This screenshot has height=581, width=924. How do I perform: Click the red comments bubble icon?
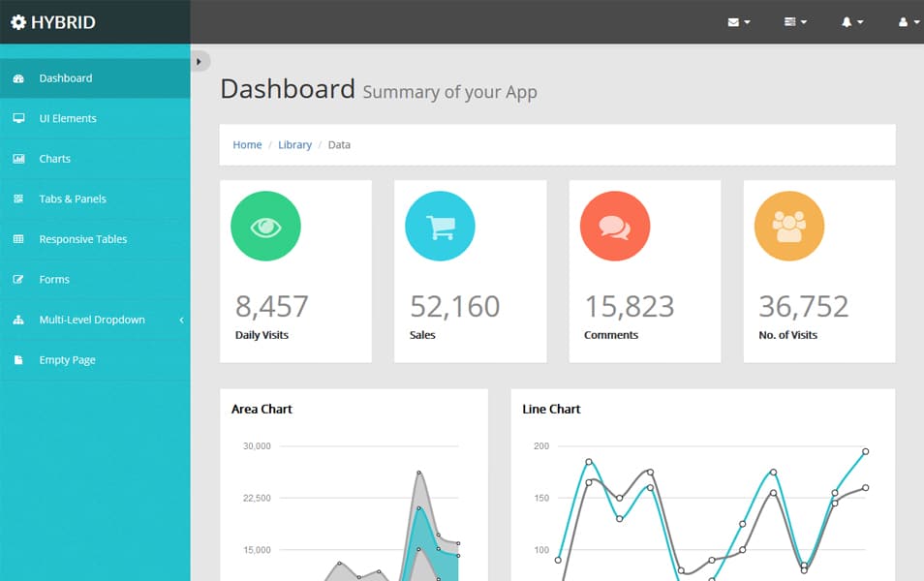614,226
